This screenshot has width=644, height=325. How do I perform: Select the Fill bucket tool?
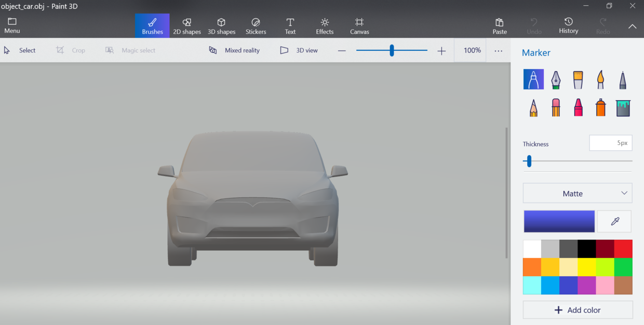click(x=623, y=107)
